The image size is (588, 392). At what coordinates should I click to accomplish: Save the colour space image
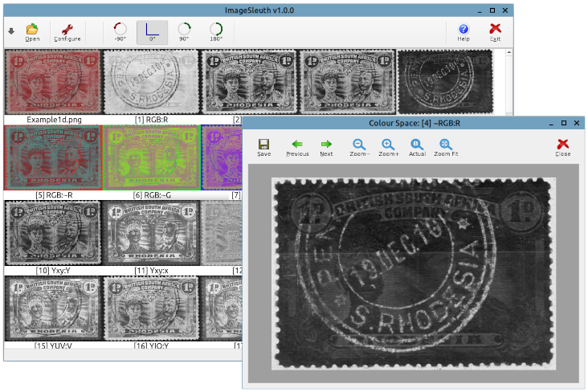click(x=263, y=148)
